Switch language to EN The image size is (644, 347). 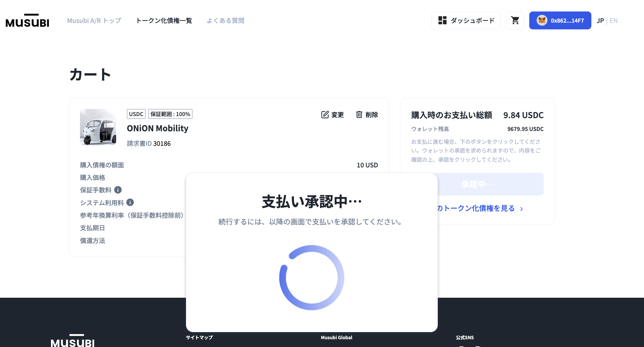coord(614,21)
